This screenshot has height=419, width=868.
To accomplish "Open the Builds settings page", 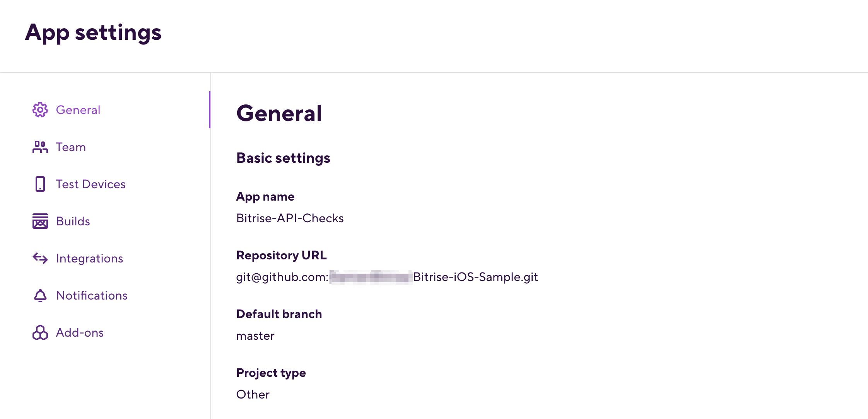I will (x=73, y=221).
